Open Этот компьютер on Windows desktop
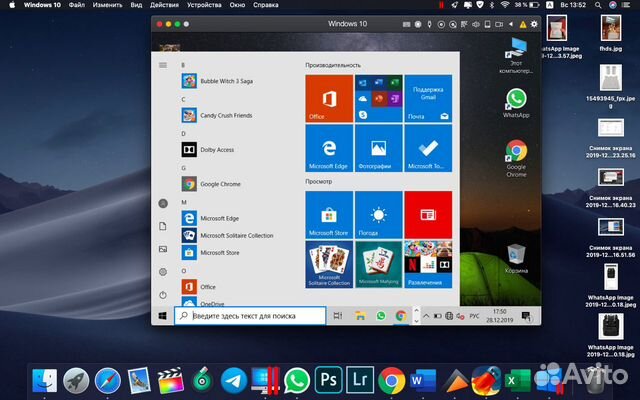The image size is (640, 400). click(516, 56)
